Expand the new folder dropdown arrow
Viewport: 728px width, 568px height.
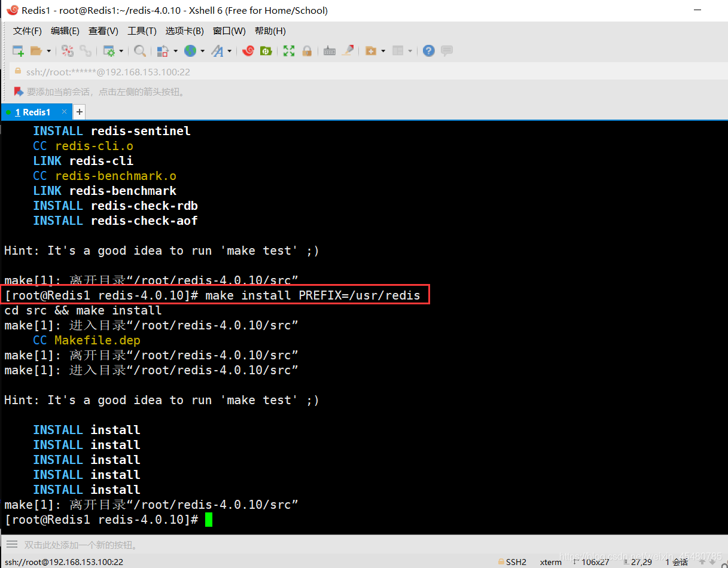[x=383, y=51]
